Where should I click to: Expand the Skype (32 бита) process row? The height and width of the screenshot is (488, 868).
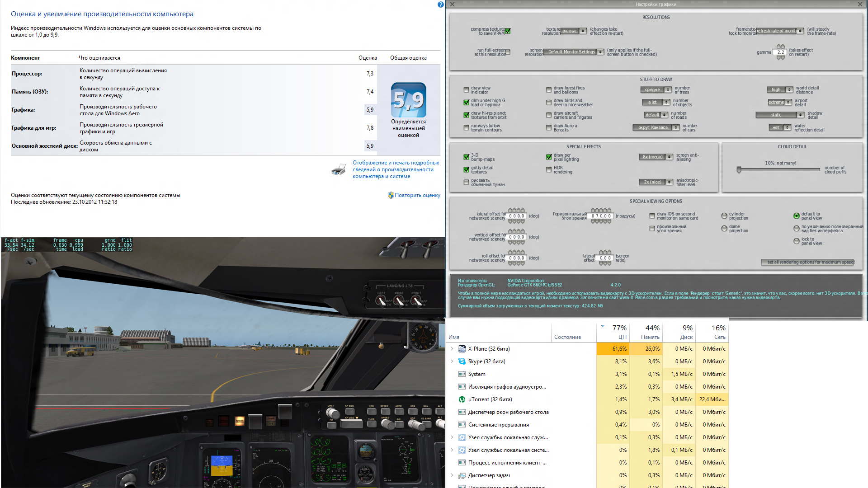(452, 361)
